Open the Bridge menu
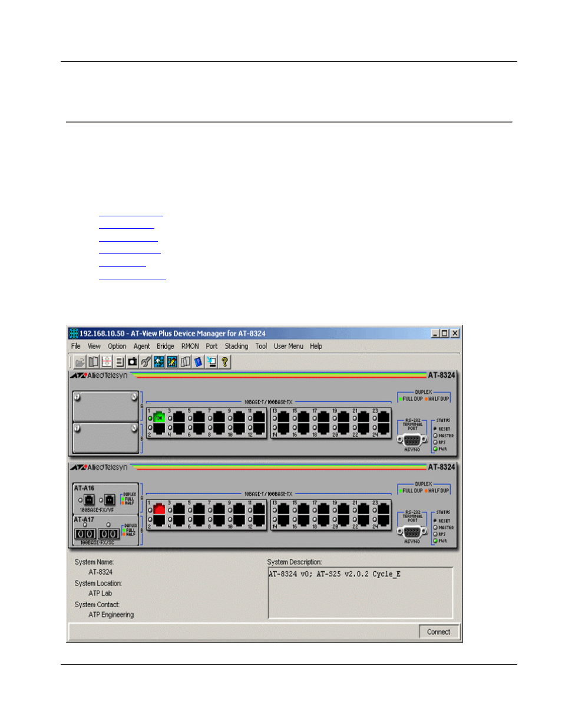 (166, 347)
